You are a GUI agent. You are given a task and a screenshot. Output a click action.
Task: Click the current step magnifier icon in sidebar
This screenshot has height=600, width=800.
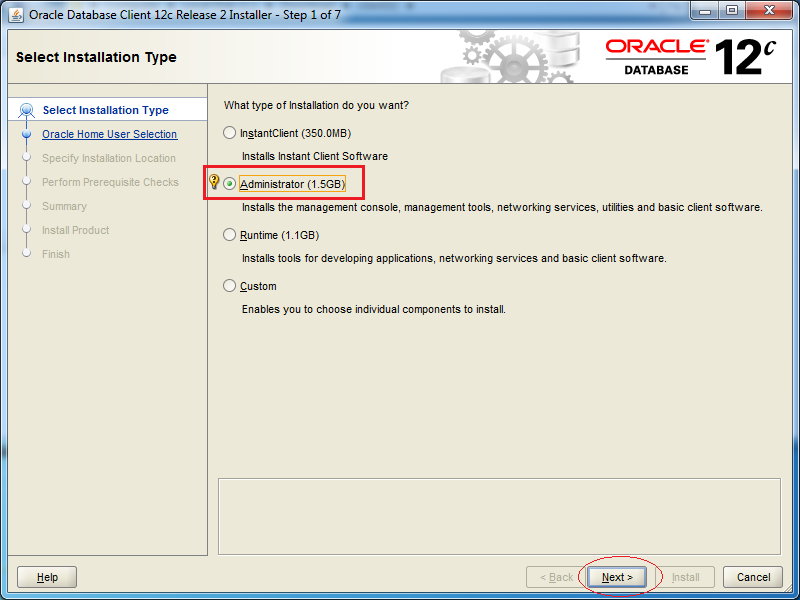(26, 110)
